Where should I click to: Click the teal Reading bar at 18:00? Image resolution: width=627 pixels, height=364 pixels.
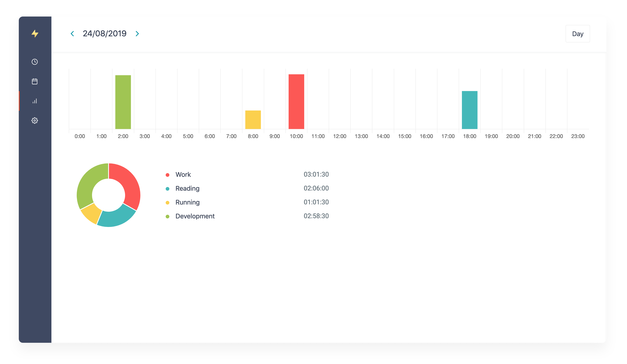469,110
